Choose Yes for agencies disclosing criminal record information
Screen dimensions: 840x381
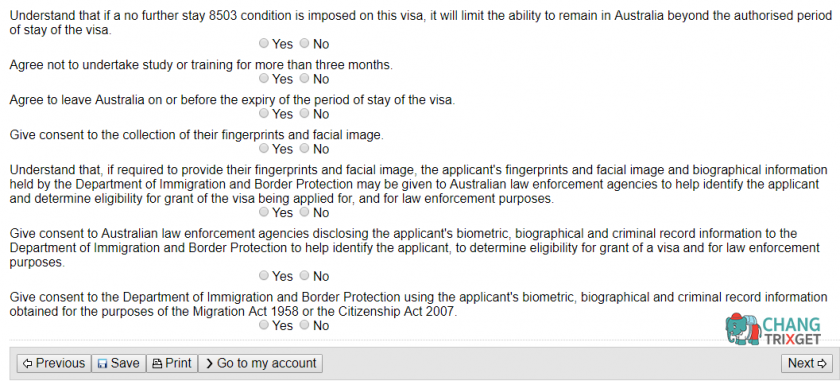pos(264,275)
